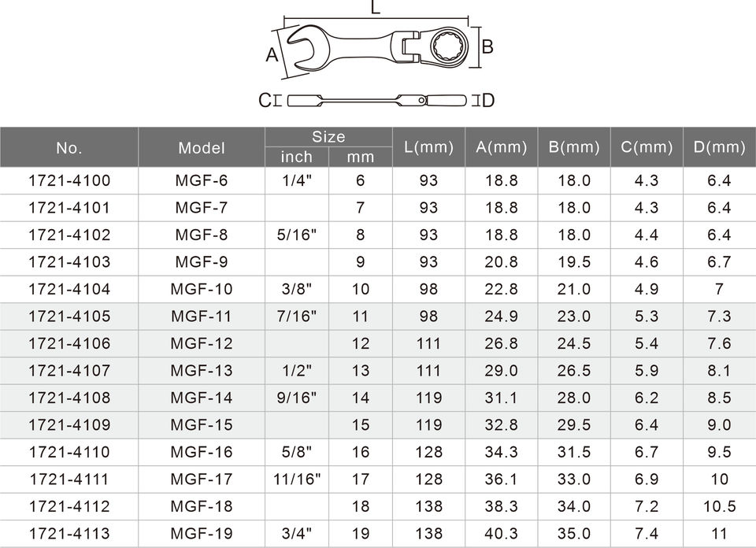Image resolution: width=756 pixels, height=548 pixels.
Task: Click part number 1721-4100
Action: click(x=69, y=181)
